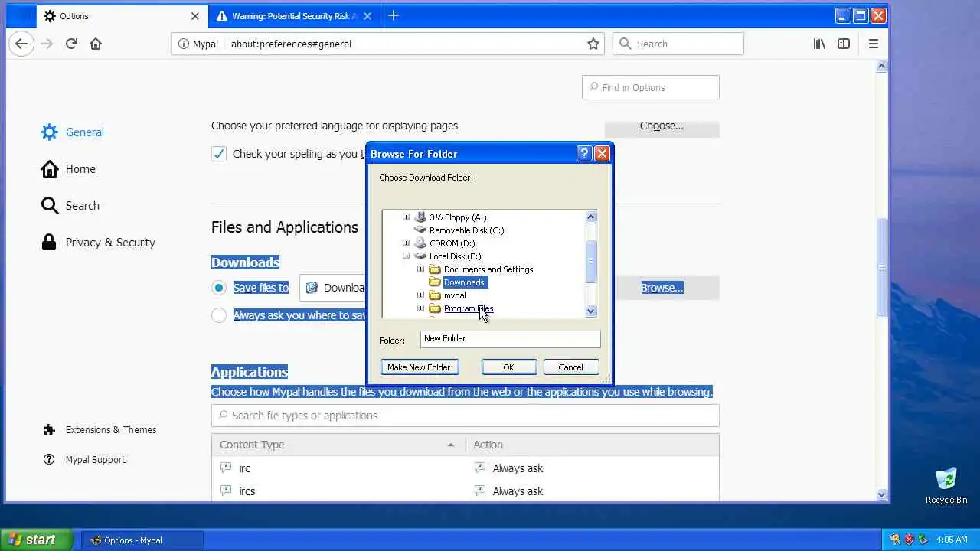This screenshot has width=980, height=551.
Task: Reload the page with the refresh icon
Action: tap(71, 44)
